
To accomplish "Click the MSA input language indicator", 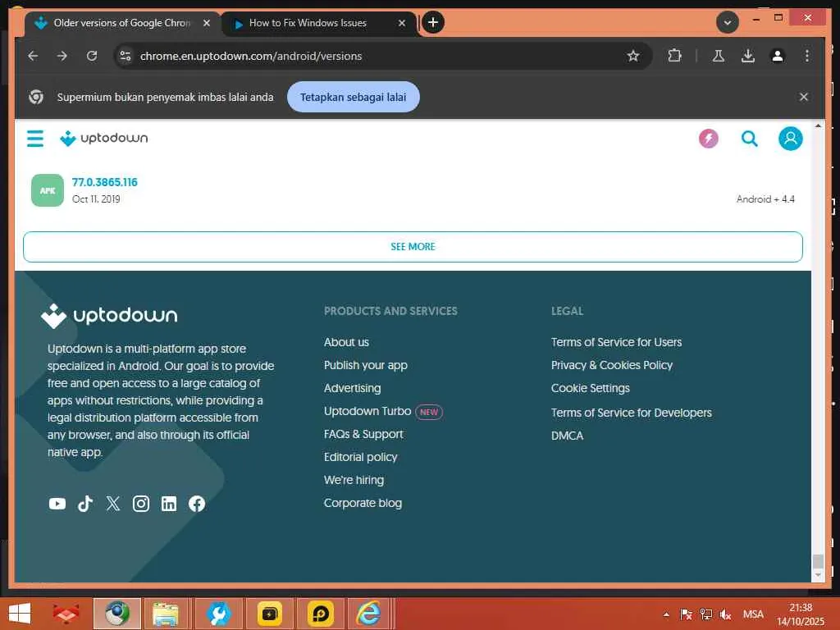I will (x=753, y=614).
